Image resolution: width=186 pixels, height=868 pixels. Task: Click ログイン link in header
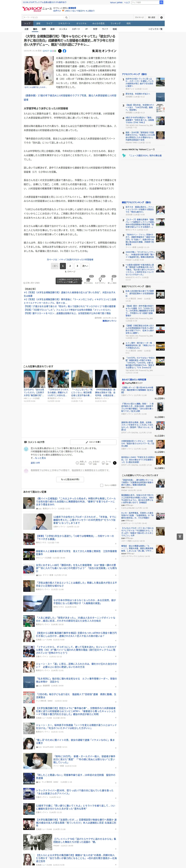coord(57,11)
